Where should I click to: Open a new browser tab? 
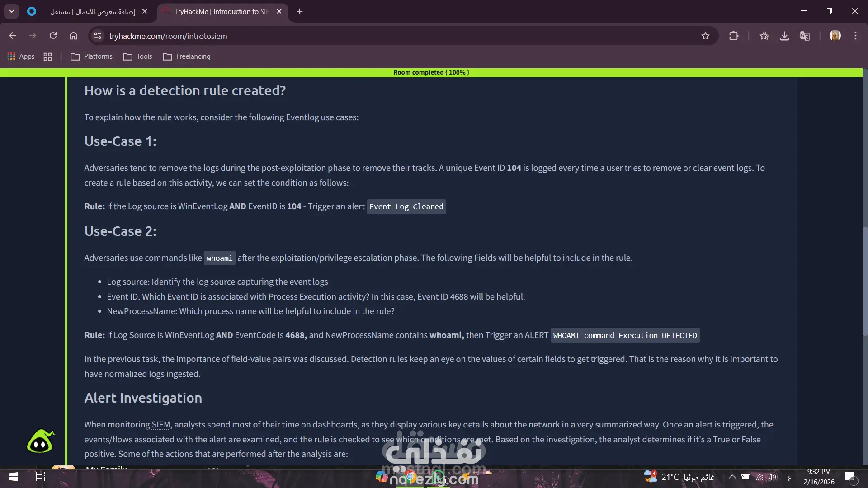(300, 11)
